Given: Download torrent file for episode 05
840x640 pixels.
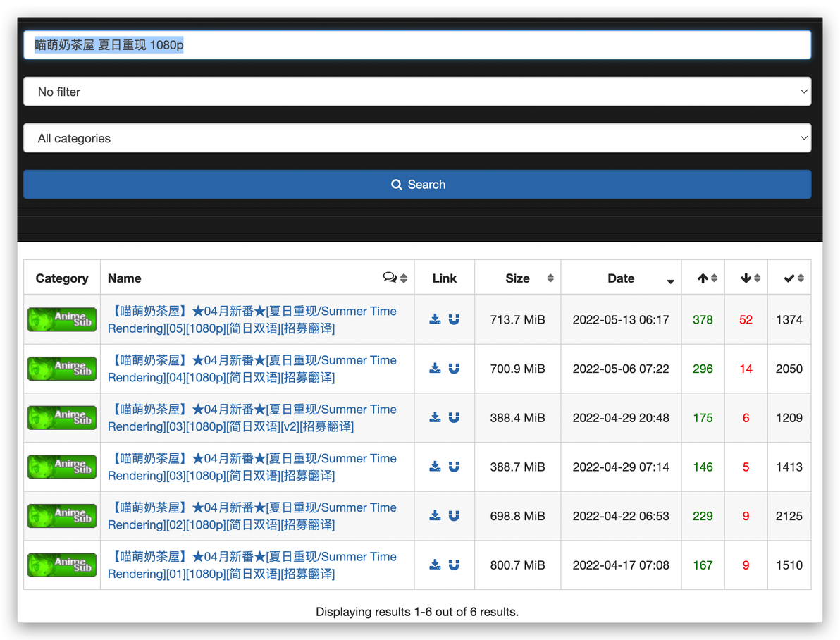Looking at the screenshot, I should tap(435, 319).
